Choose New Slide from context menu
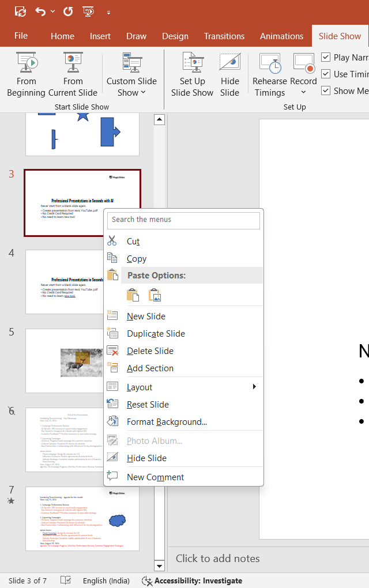Screen dimensions: 369x588 (183, 316)
